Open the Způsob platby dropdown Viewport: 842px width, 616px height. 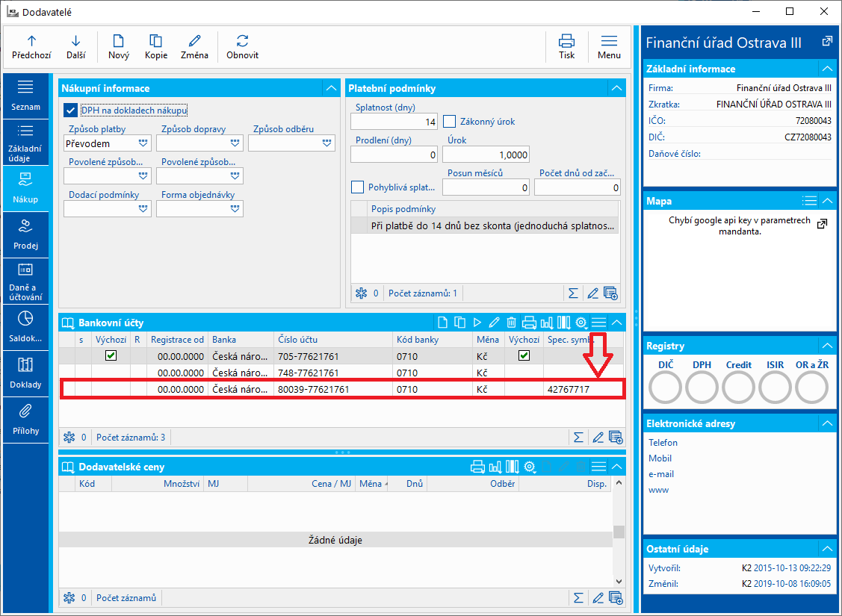[x=143, y=143]
